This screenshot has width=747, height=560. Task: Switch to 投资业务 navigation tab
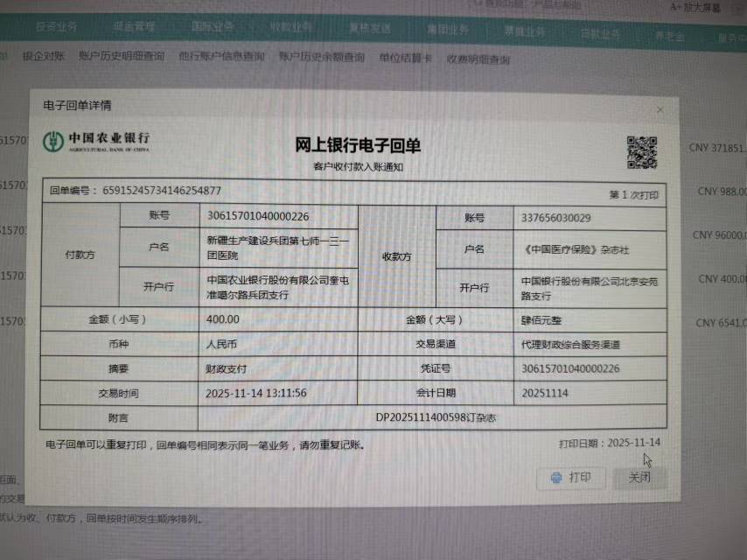point(57,26)
